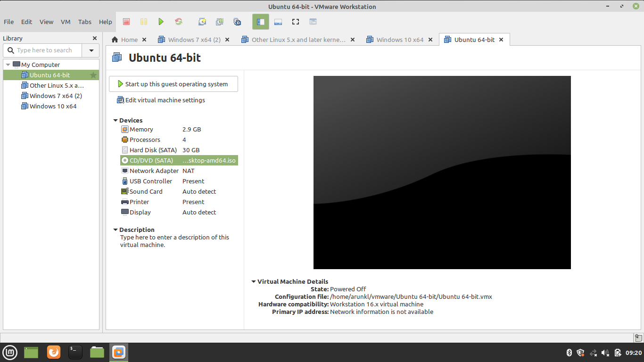This screenshot has width=644, height=362.
Task: Click the yellow Suspend toolbar icon
Action: click(144, 22)
